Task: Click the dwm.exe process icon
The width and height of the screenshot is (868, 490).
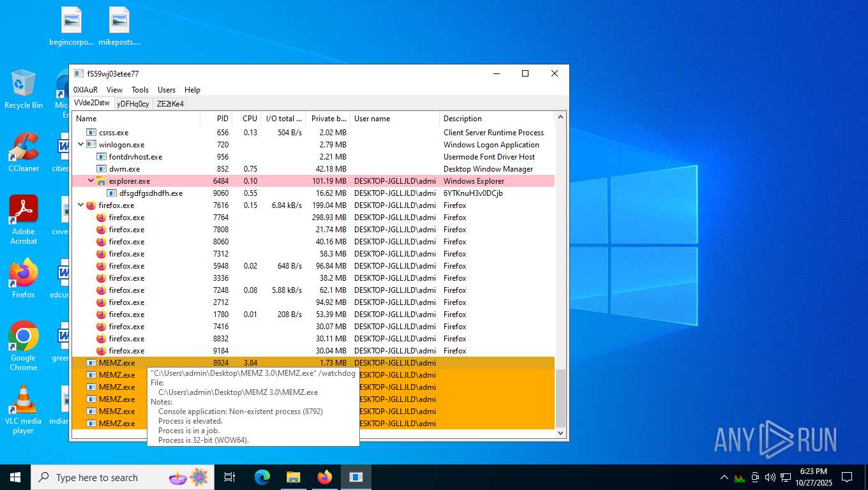Action: pyautogui.click(x=101, y=169)
